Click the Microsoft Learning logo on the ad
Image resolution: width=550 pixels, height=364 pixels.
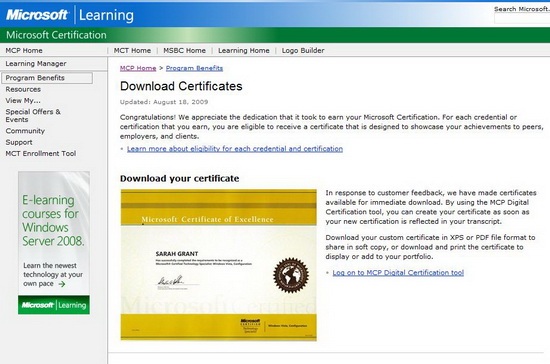click(x=54, y=305)
